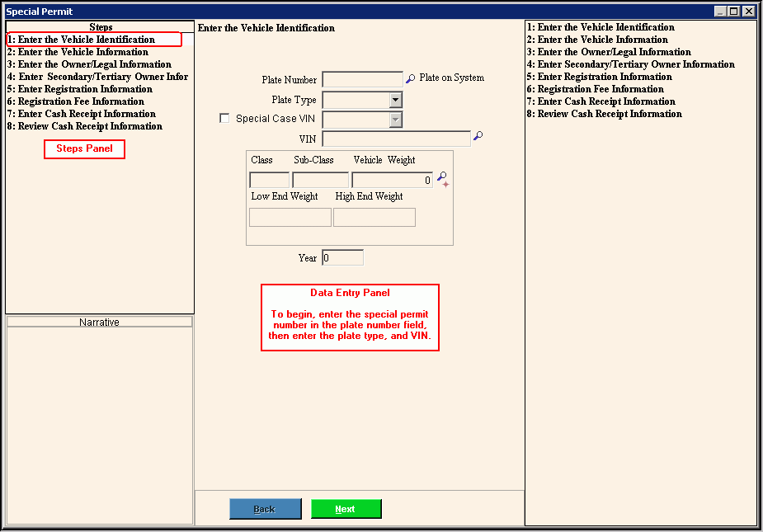This screenshot has width=763, height=532.
Task: Click right-panel text '7: Enter Cash Receipt Information'
Action: (601, 101)
